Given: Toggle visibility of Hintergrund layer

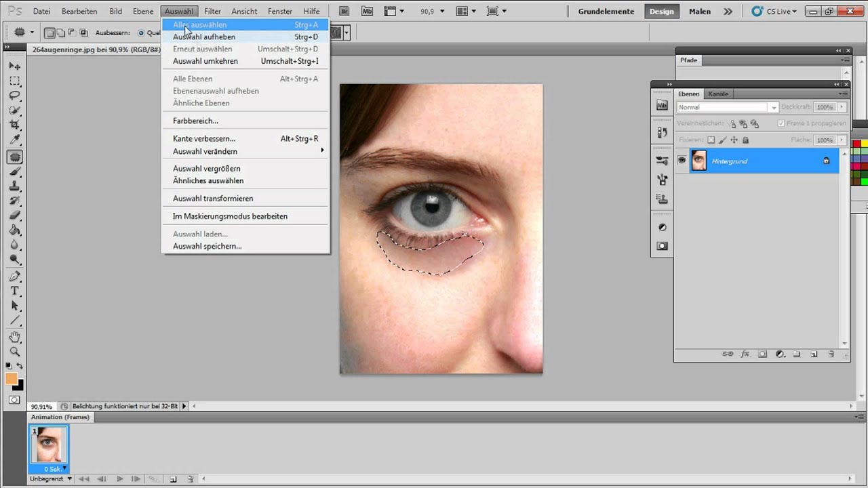Looking at the screenshot, I should pyautogui.click(x=682, y=161).
